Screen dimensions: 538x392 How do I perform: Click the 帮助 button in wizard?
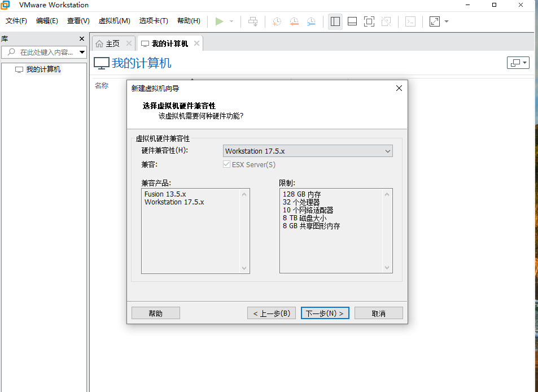[156, 313]
